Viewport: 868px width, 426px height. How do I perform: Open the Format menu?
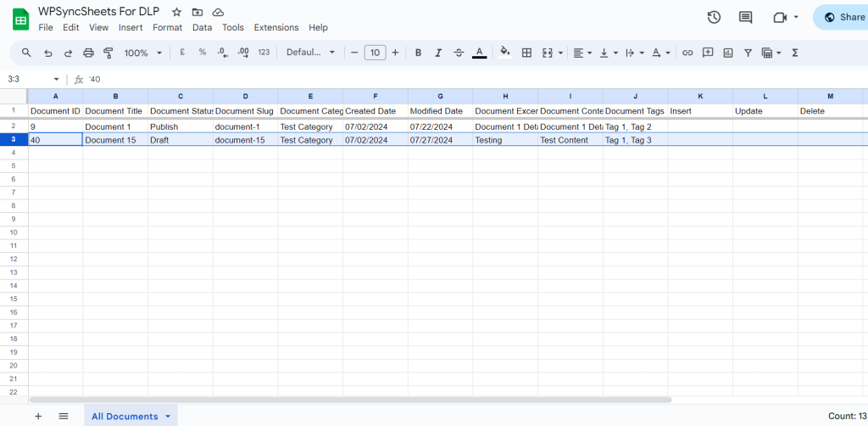[x=167, y=27]
